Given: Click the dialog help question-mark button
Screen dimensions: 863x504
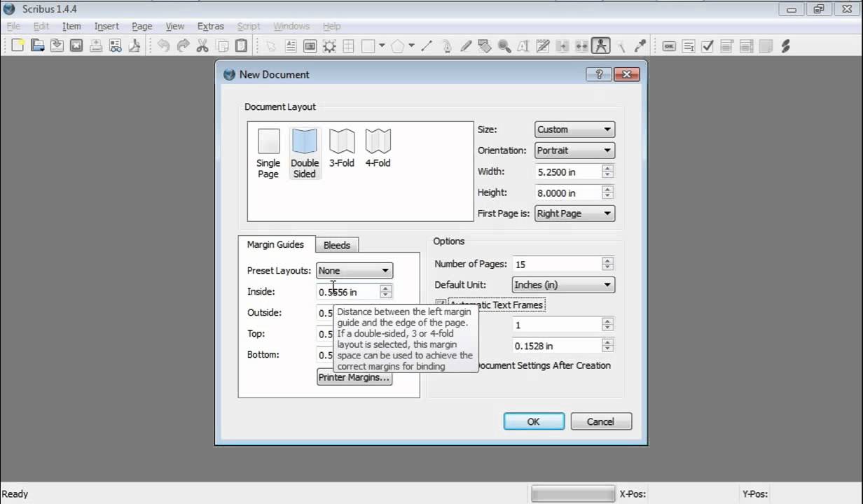Looking at the screenshot, I should 599,74.
